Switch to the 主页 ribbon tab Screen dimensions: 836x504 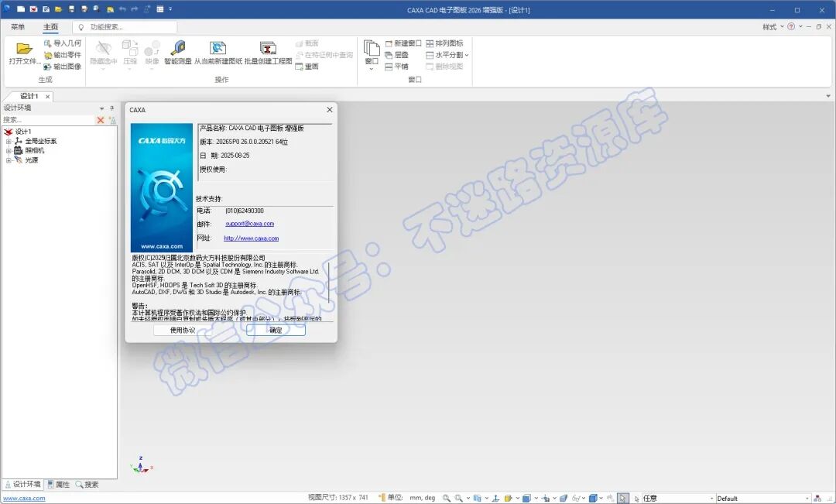50,26
